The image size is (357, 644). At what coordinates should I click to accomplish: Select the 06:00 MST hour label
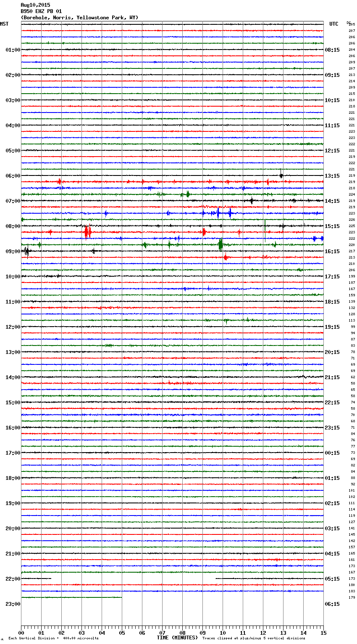click(x=13, y=176)
